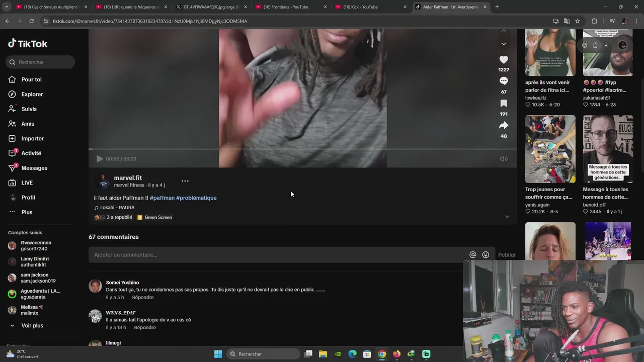
Task: Open the Windows Start menu
Action: (x=218, y=354)
